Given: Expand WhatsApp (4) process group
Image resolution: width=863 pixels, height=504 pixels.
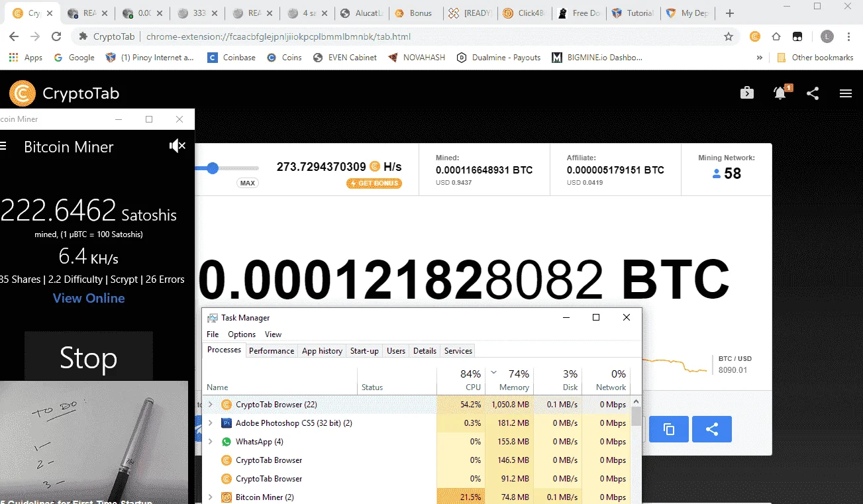Looking at the screenshot, I should click(x=211, y=441).
